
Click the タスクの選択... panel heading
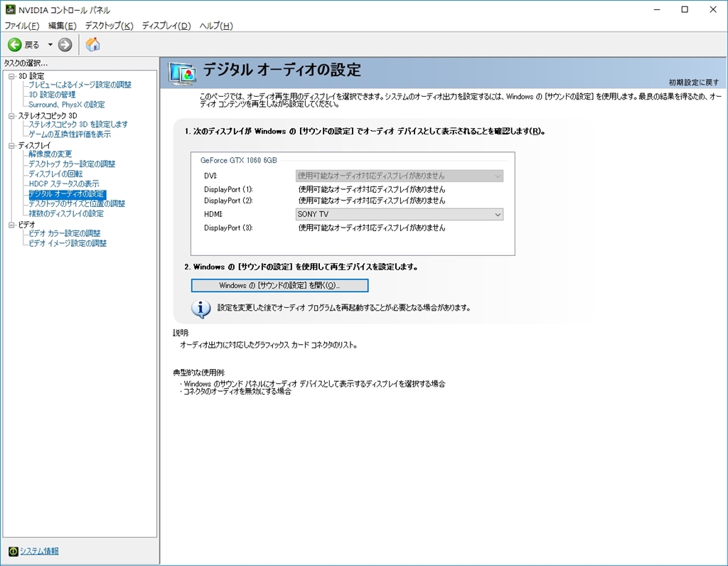click(26, 63)
